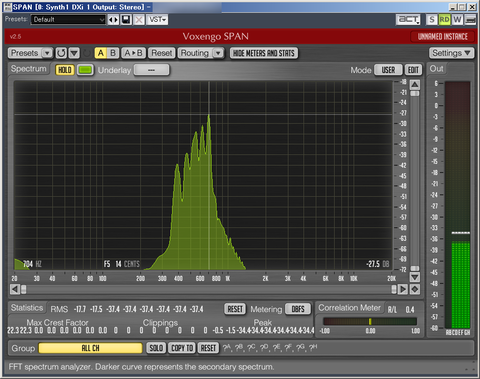
Task: Click the -27.5 DB level readout
Action: [x=378, y=264]
